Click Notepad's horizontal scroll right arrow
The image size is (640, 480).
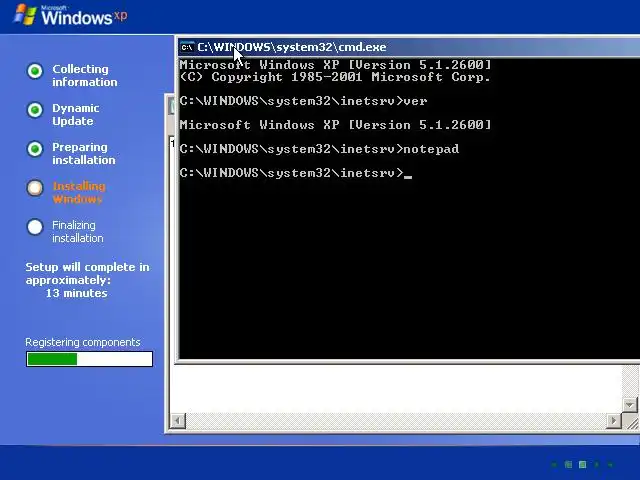pos(613,420)
